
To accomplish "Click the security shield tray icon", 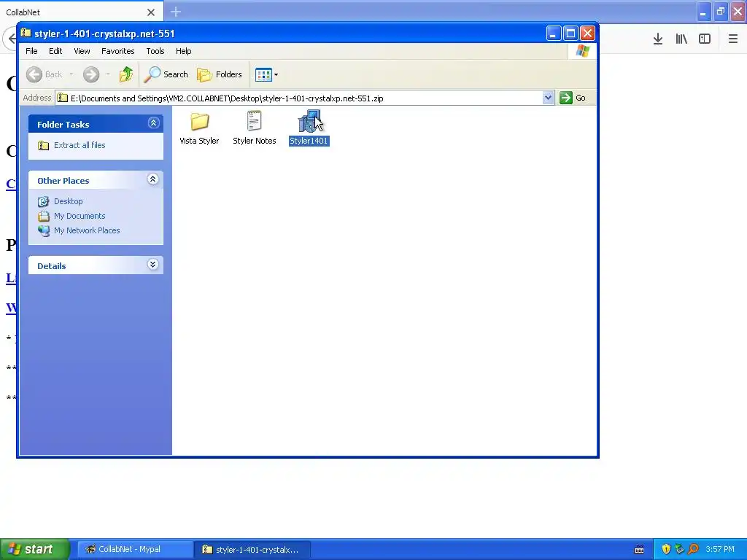I will click(x=666, y=549).
